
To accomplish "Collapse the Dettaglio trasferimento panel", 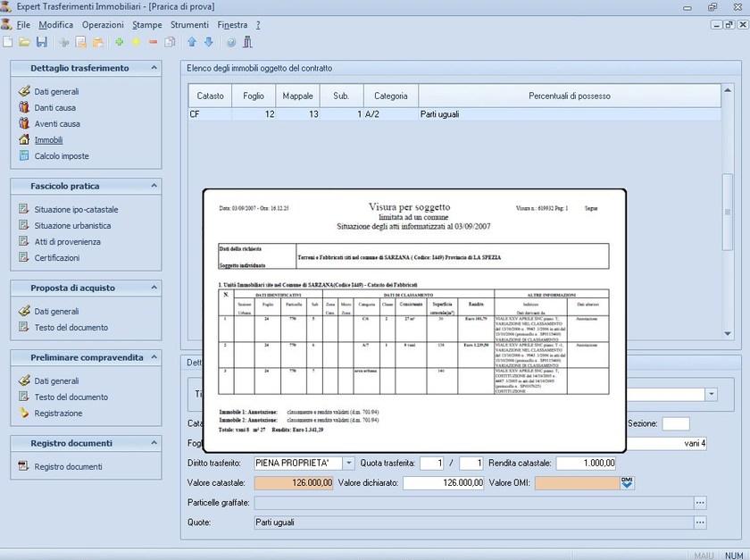I will coord(154,68).
